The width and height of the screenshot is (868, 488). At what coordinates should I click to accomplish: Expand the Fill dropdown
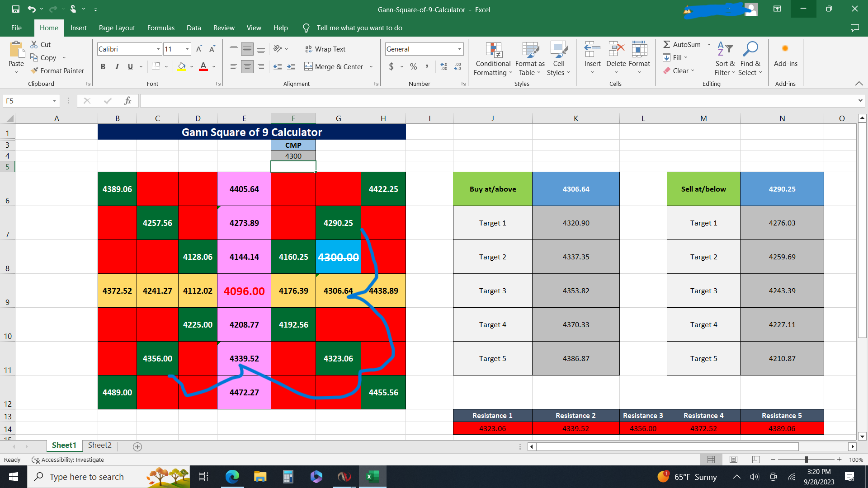686,57
